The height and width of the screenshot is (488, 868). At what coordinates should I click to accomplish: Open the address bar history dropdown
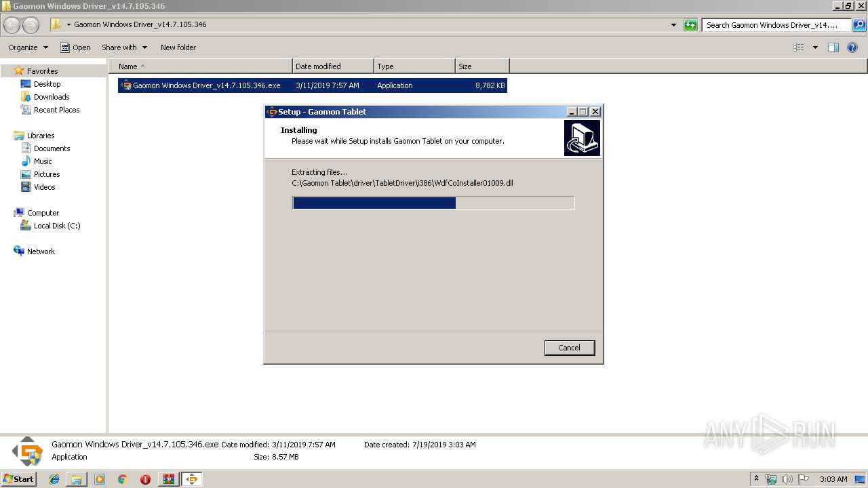click(673, 25)
